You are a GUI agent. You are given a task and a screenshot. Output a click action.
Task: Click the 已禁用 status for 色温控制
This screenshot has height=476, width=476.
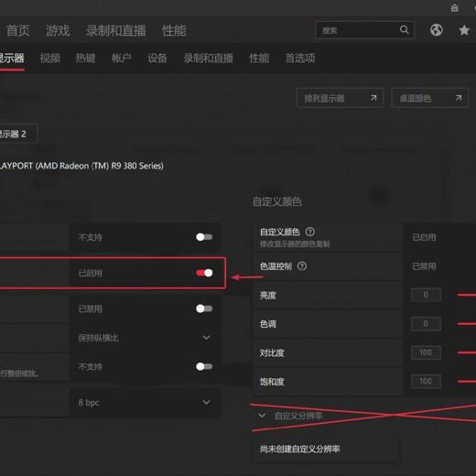click(424, 266)
